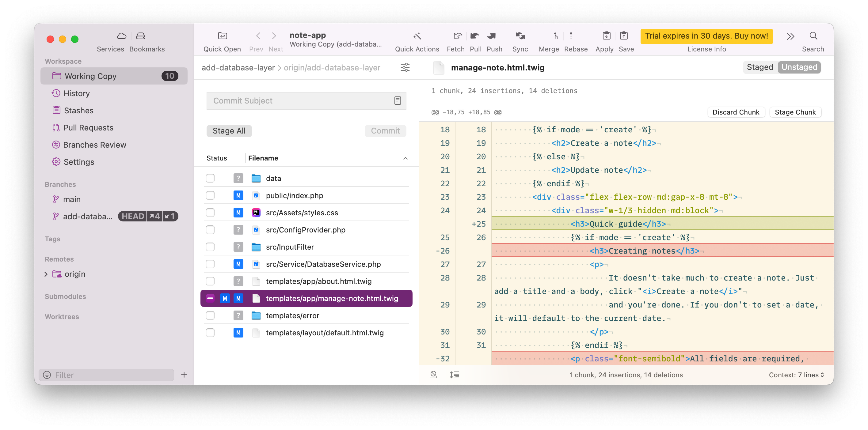Expand the origin remote tree
868x430 pixels.
coord(46,274)
